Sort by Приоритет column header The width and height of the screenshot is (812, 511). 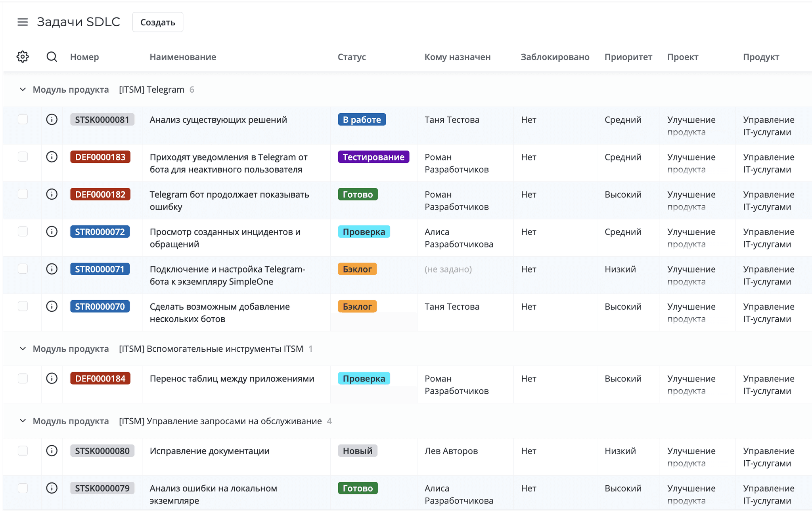(628, 57)
